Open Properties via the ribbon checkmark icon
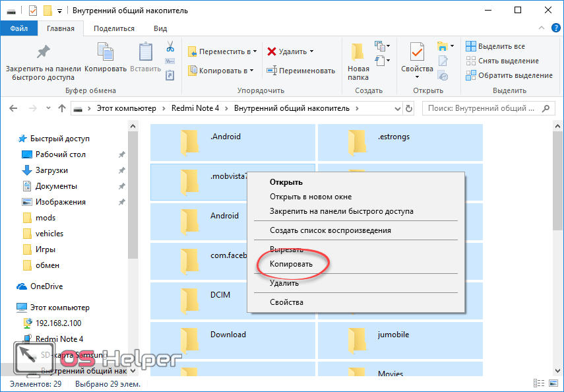This screenshot has width=564, height=392. coord(417,53)
